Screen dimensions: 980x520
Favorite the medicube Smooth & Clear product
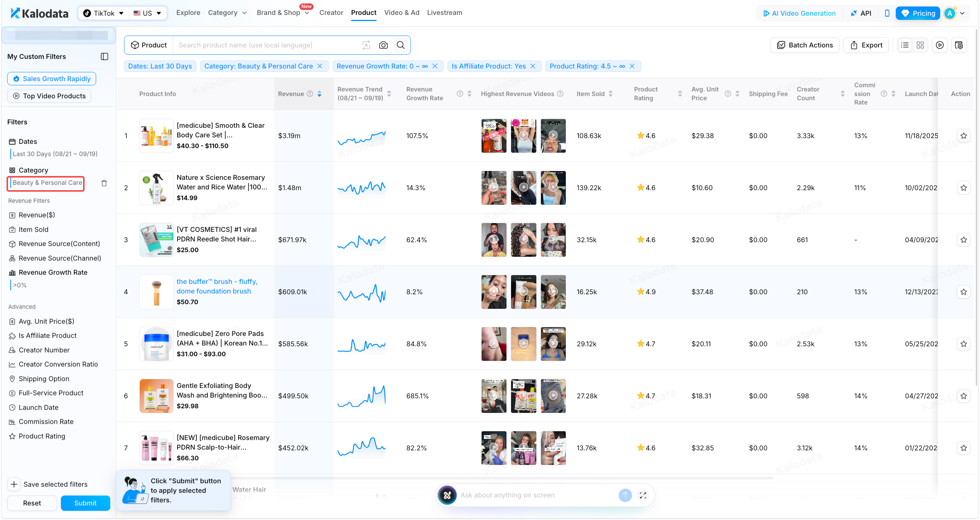pos(964,136)
